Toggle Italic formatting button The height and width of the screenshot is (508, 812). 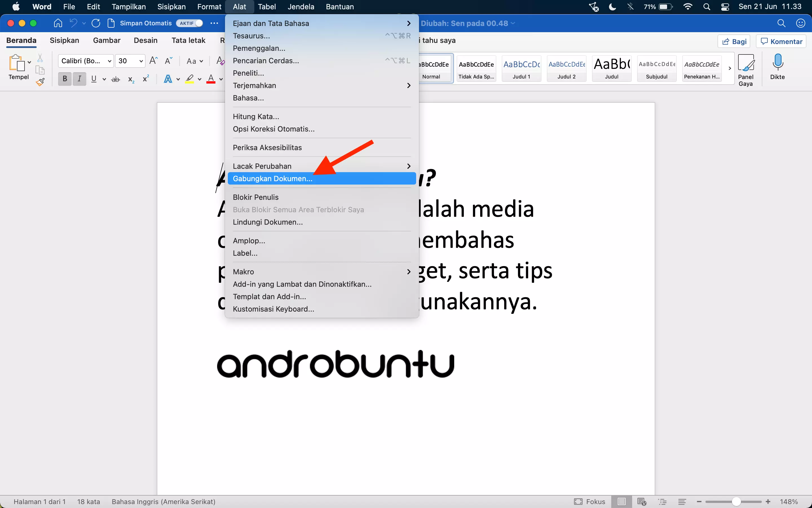click(x=80, y=79)
